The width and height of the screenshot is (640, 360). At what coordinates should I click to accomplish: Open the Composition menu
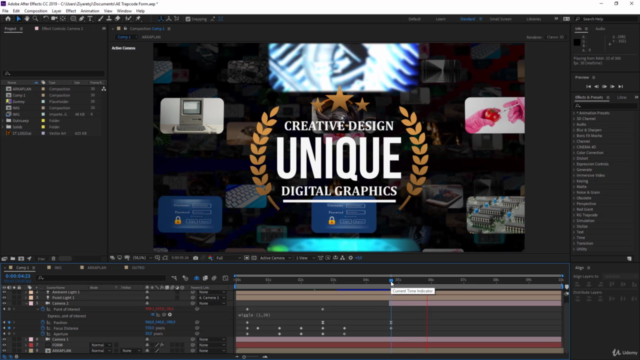36,11
